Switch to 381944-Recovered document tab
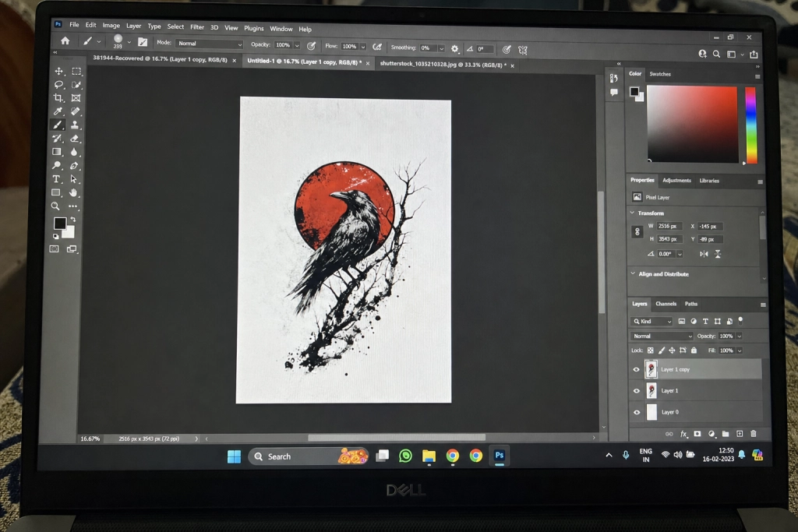Screen dimensions: 798x532 (x=161, y=59)
